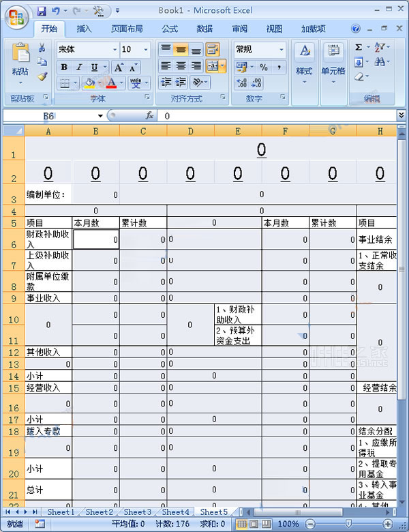The image size is (409, 532).
Task: Click the AutoSum sigma icon
Action: coord(359,47)
